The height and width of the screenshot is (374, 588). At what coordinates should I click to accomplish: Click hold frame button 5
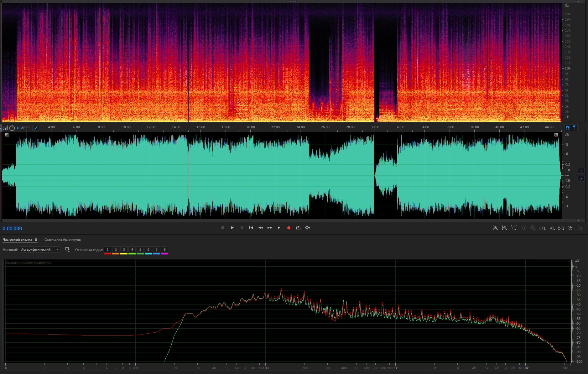coord(140,250)
